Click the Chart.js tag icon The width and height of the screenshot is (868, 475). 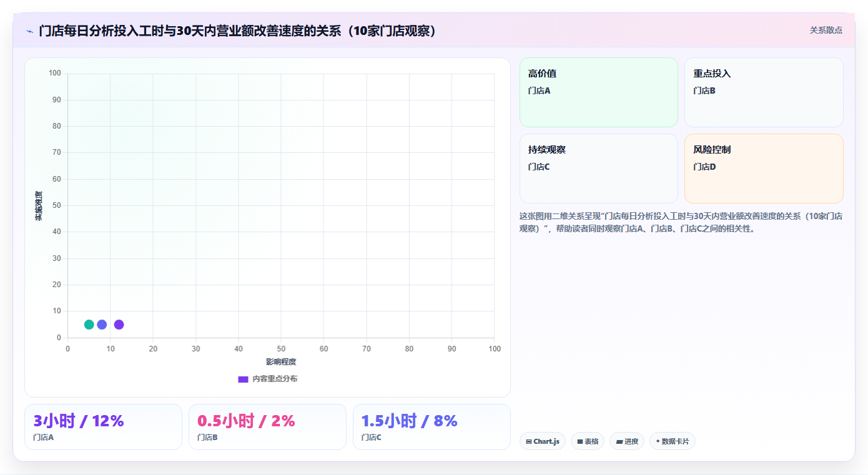tap(529, 441)
